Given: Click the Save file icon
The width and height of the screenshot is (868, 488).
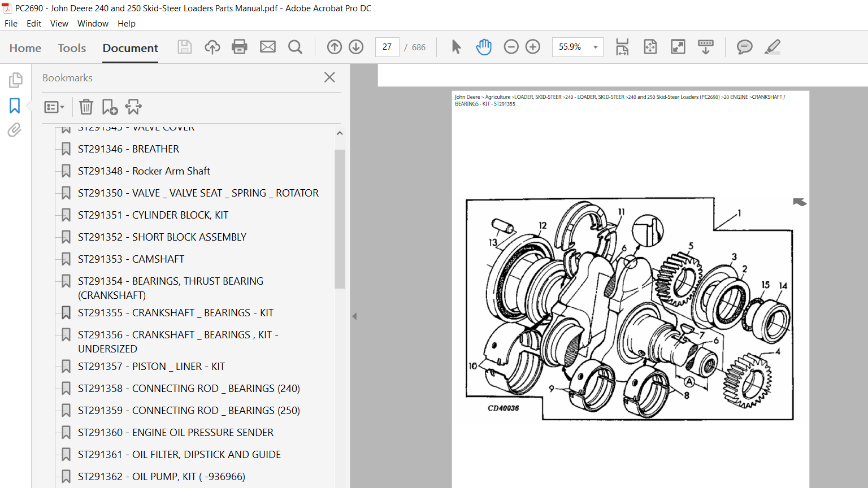Looking at the screenshot, I should [x=185, y=47].
